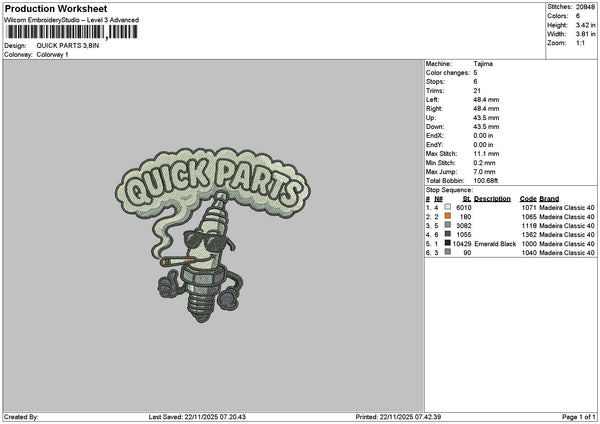Image resolution: width=600 pixels, height=424 pixels.
Task: Select stitch count "180" in stop sequence
Action: tap(466, 217)
